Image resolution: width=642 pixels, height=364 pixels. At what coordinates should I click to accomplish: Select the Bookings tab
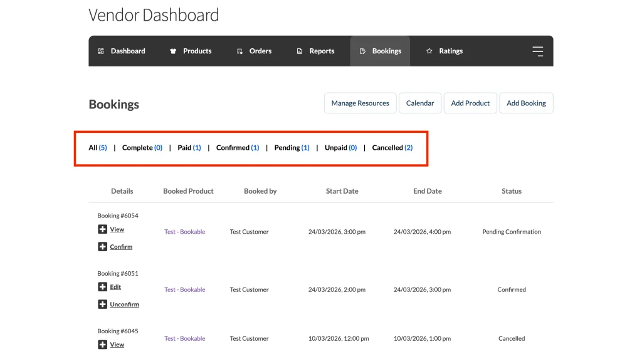[381, 51]
